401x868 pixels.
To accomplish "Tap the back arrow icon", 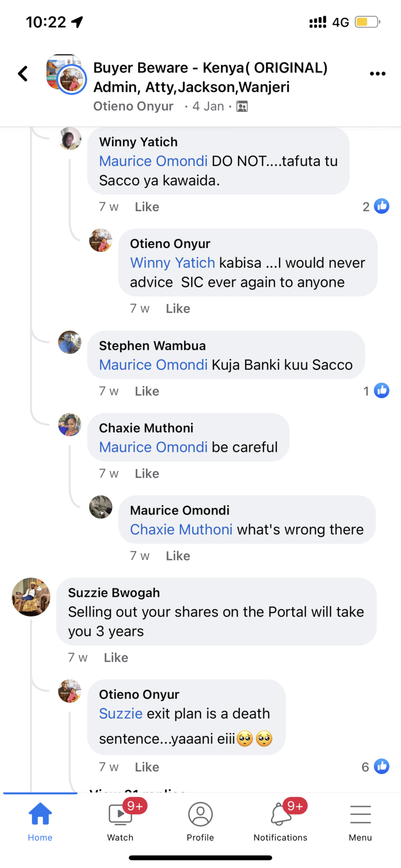I will point(23,74).
